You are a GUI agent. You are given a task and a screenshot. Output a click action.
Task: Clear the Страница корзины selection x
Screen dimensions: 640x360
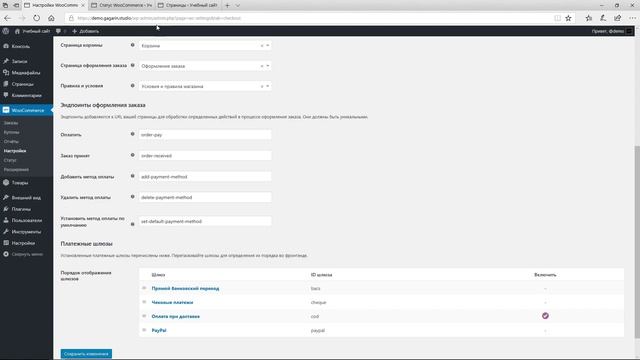coord(262,46)
